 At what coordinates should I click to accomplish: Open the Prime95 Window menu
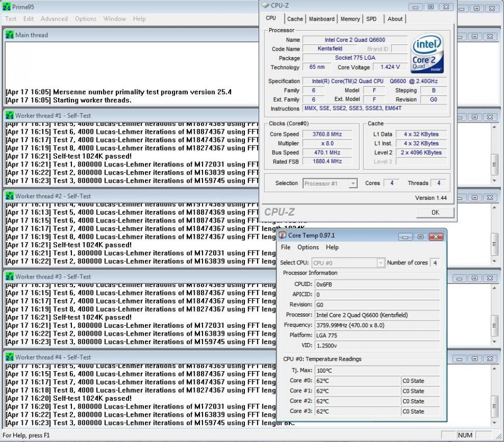[114, 19]
